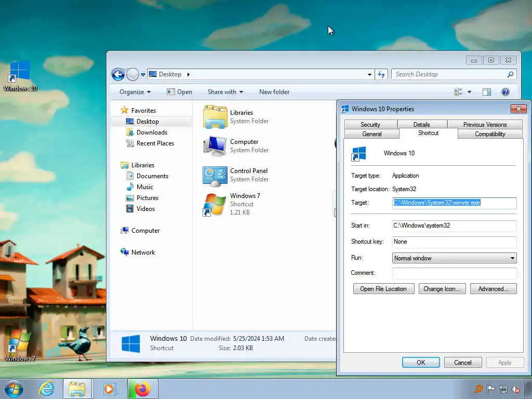This screenshot has width=532, height=399.
Task: Click the Windows 10 icon in details pane
Action: pyautogui.click(x=131, y=343)
